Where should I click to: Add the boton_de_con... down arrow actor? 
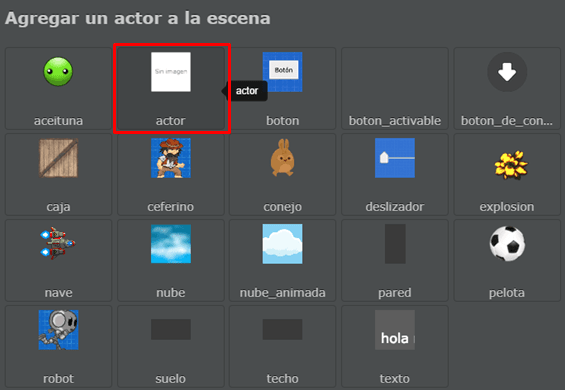507,88
